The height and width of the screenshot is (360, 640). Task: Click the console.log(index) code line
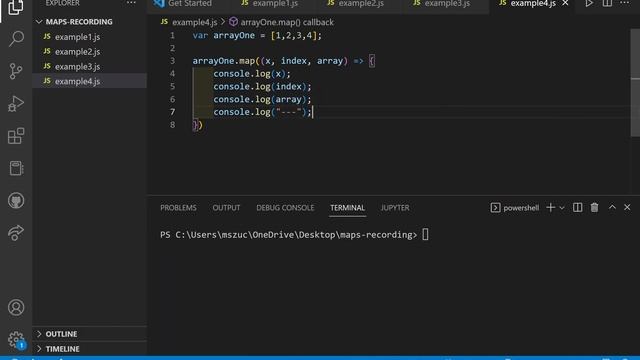pos(262,87)
